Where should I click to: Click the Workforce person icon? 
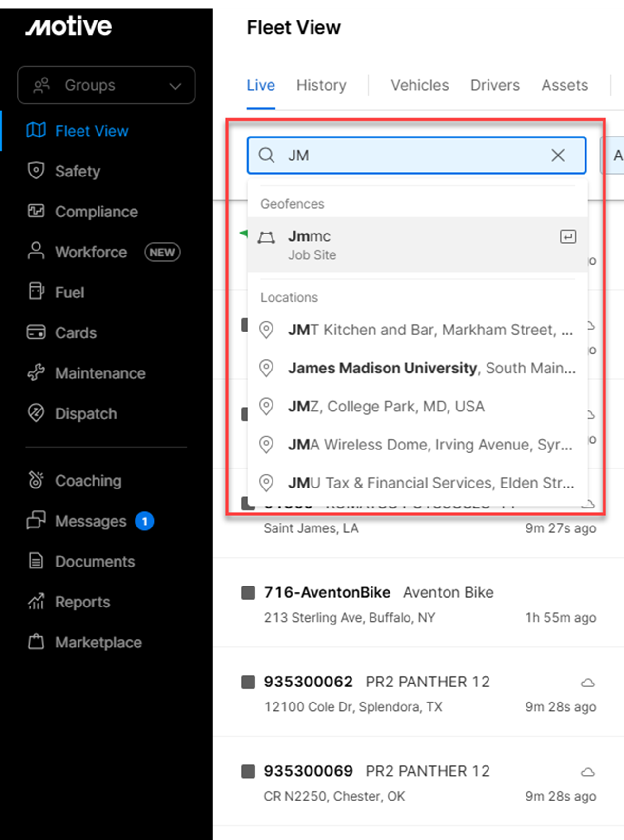tap(36, 252)
